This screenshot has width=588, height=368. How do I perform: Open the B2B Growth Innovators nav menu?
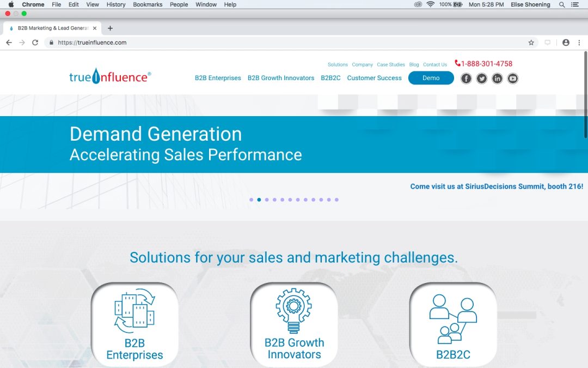(x=281, y=78)
